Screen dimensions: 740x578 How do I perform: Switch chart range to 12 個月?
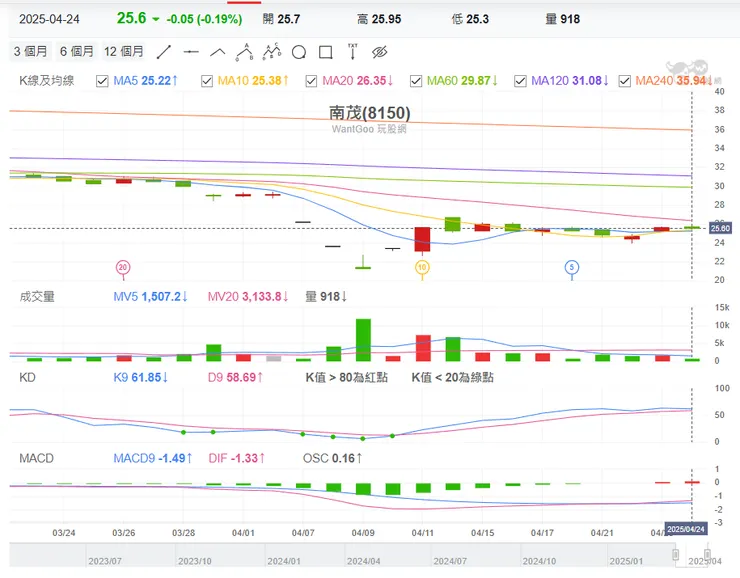[x=124, y=51]
